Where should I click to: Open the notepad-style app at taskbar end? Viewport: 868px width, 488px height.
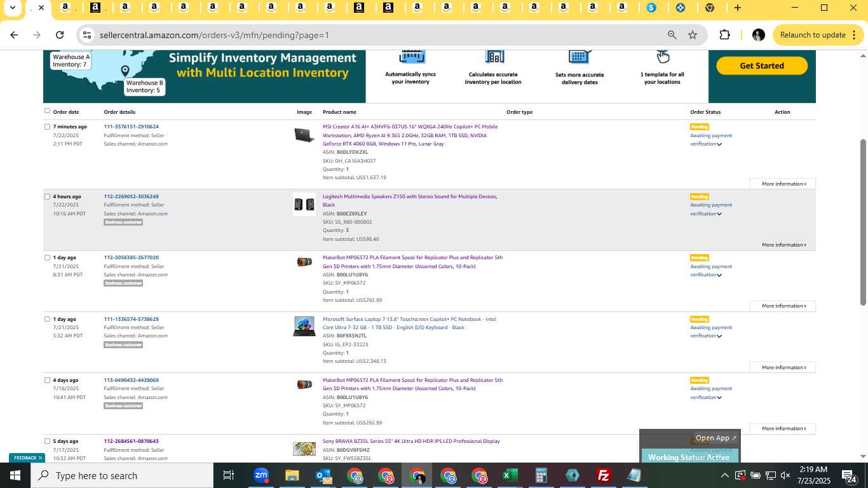tap(635, 475)
